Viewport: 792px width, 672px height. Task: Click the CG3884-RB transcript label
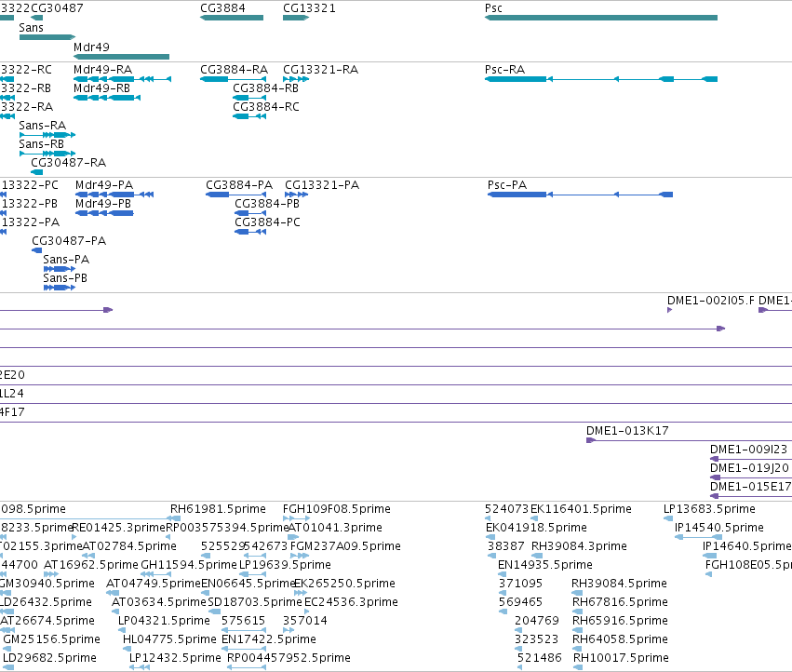point(265,87)
